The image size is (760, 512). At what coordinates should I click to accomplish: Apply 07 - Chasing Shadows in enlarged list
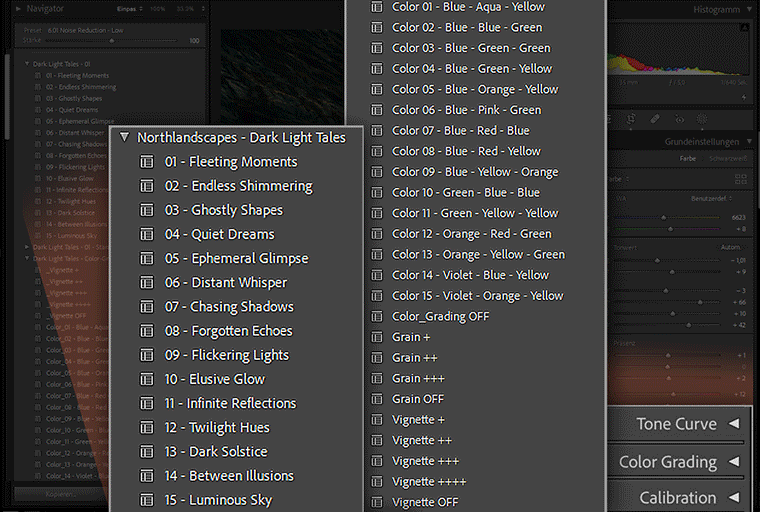tap(229, 306)
